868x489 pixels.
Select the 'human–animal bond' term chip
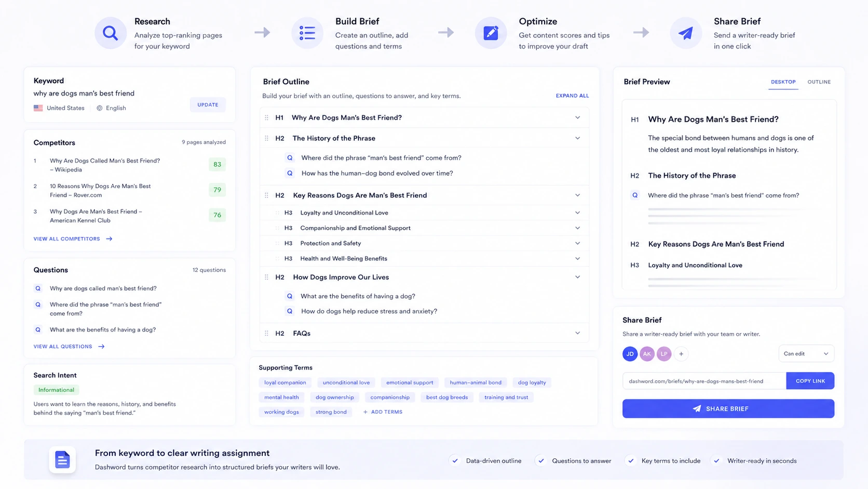click(476, 382)
